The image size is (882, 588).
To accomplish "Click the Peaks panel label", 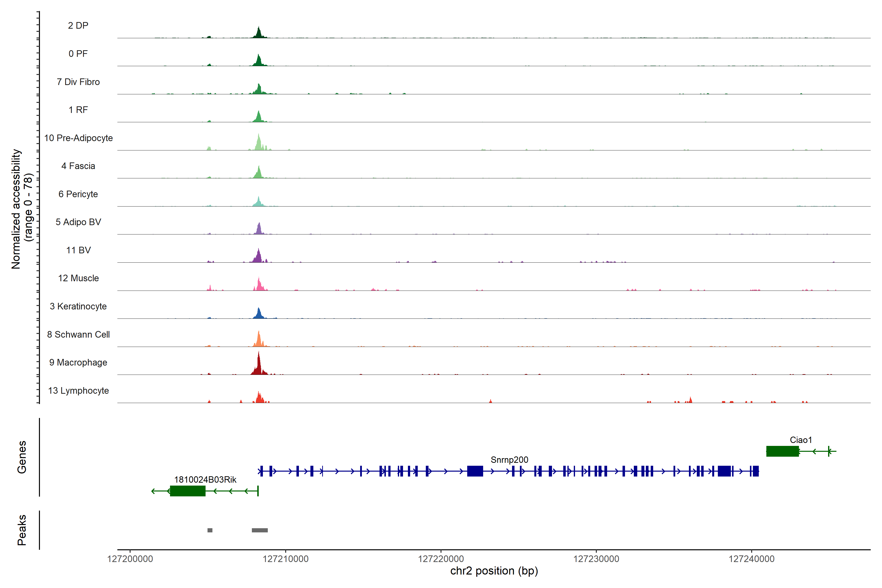I will coord(22,530).
